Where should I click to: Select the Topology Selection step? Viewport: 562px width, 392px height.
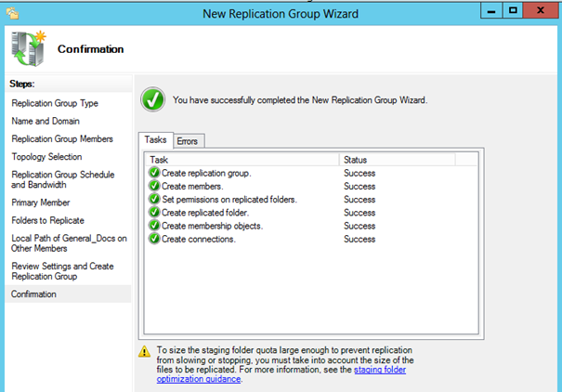[x=46, y=157]
